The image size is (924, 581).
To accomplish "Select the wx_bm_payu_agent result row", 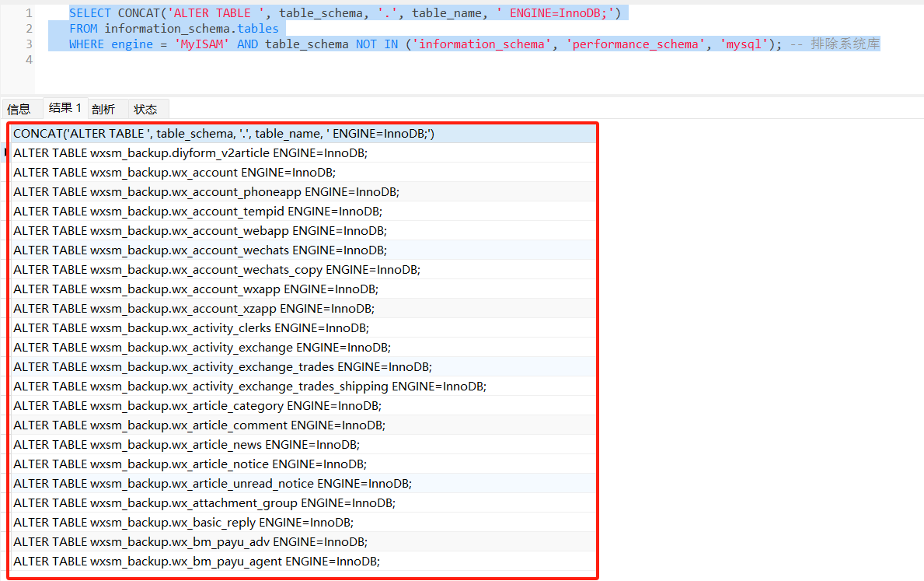I will 304,562.
